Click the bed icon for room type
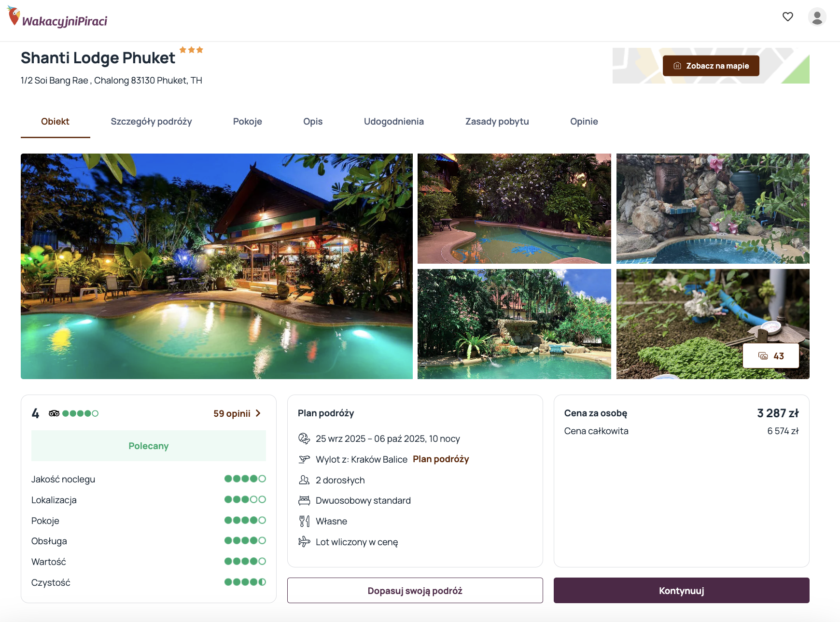Viewport: 840px width, 622px height. click(304, 501)
